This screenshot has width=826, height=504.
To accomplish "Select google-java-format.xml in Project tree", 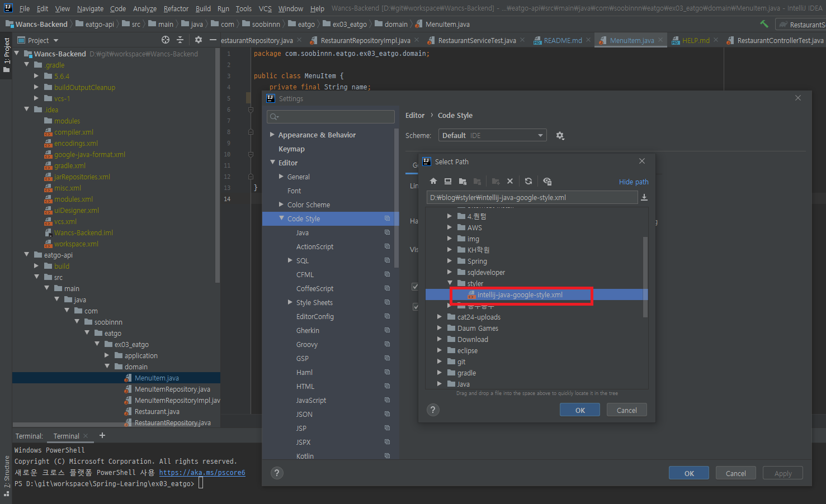I will pos(89,154).
